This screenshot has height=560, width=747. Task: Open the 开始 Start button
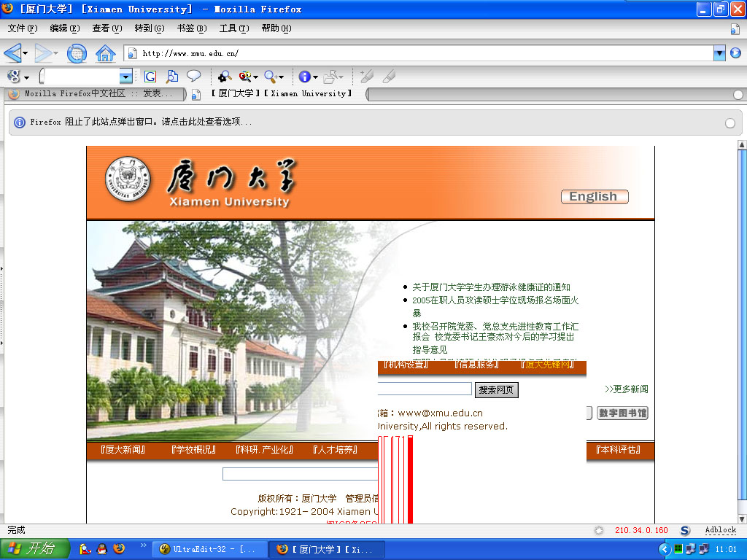(x=34, y=549)
